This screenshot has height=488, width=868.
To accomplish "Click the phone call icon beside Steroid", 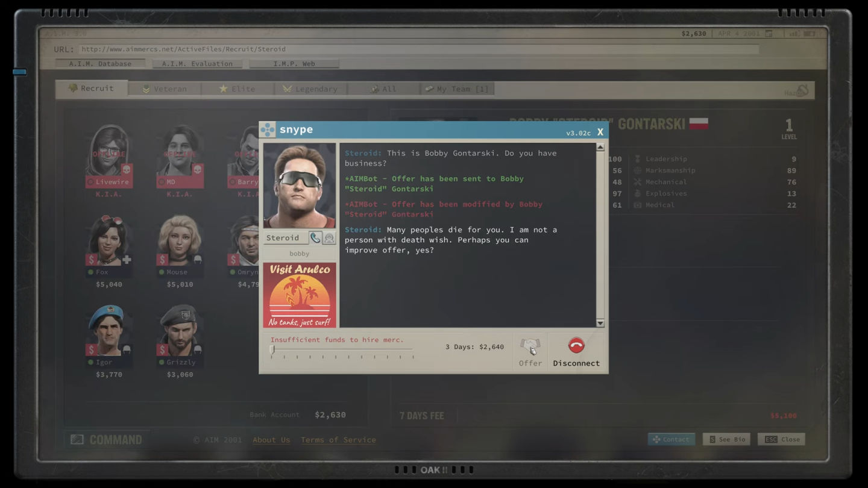I will pos(315,238).
